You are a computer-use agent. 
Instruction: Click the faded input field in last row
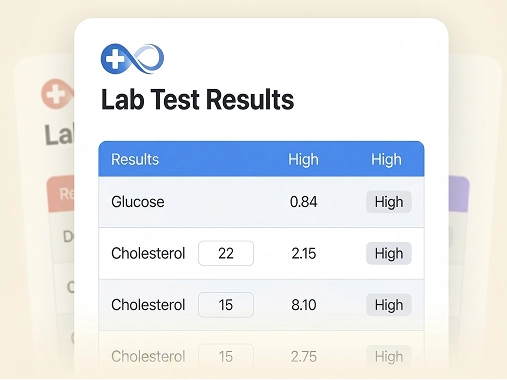click(x=226, y=356)
